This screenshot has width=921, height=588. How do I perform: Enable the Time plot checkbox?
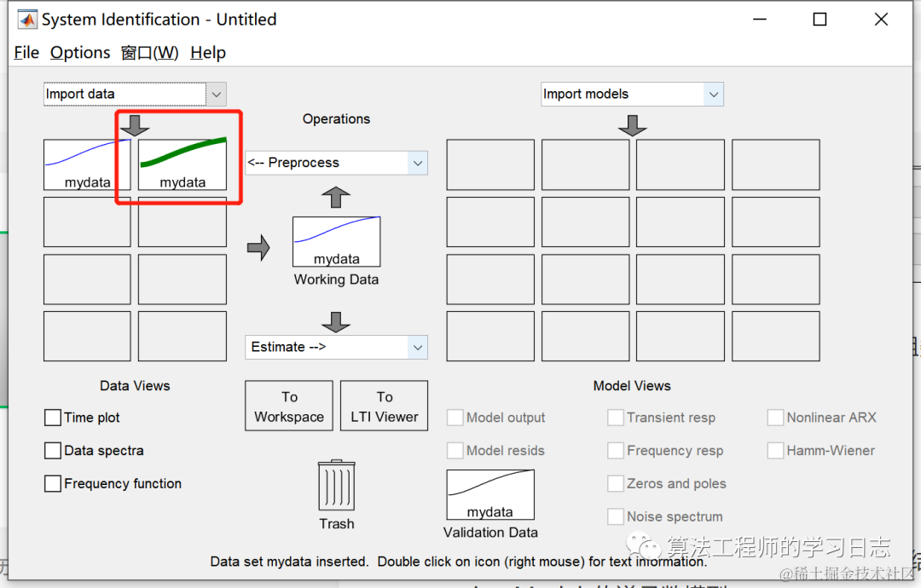point(53,418)
